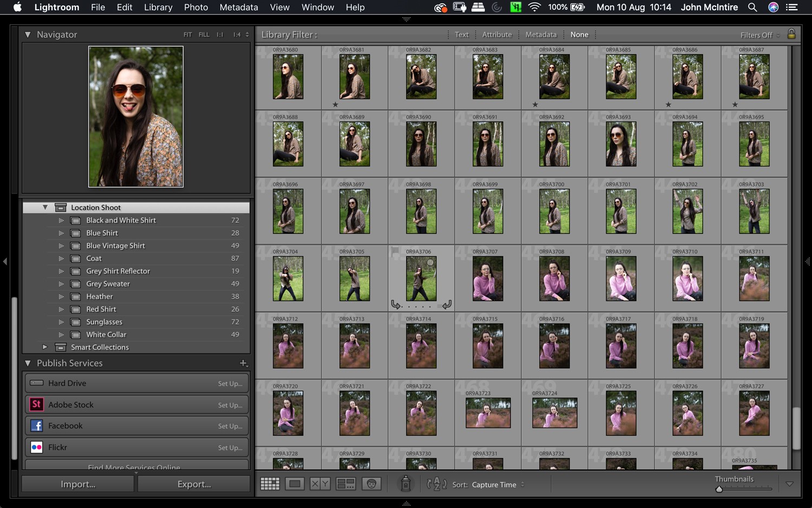This screenshot has height=508, width=812.
Task: Activate the Text filter
Action: tap(461, 34)
